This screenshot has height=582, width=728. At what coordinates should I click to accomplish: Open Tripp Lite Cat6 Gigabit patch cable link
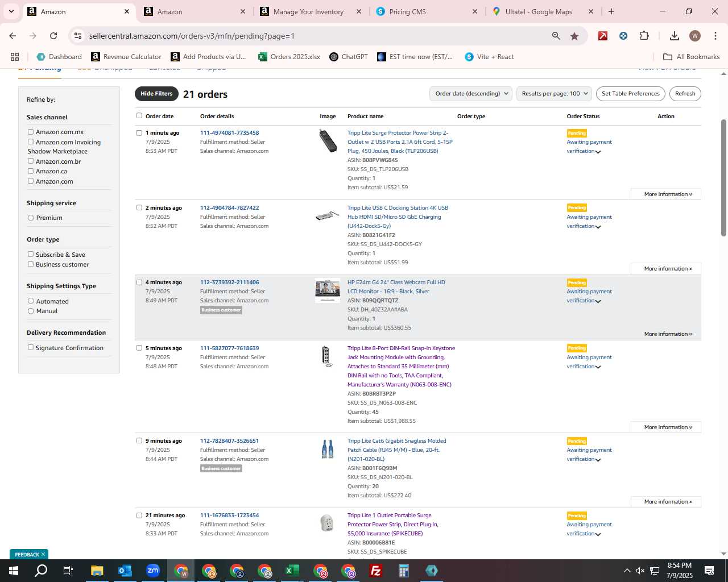point(397,450)
